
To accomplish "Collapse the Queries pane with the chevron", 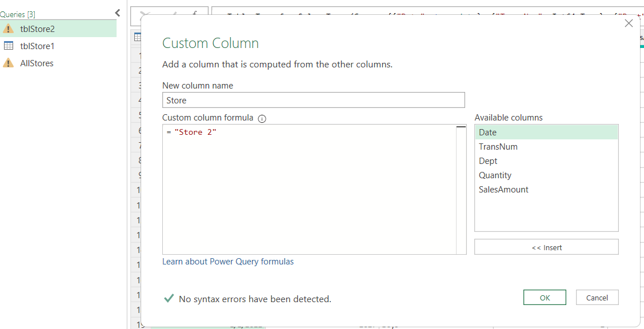I will 117,13.
